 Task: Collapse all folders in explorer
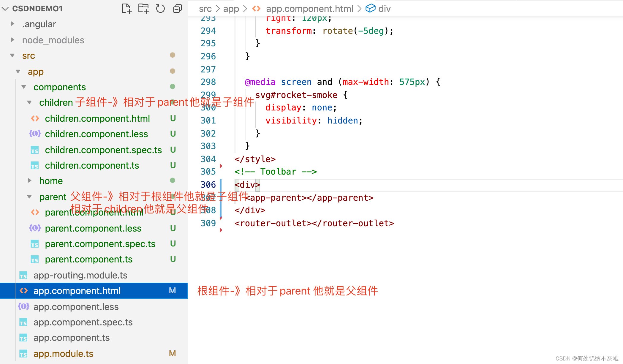(177, 9)
